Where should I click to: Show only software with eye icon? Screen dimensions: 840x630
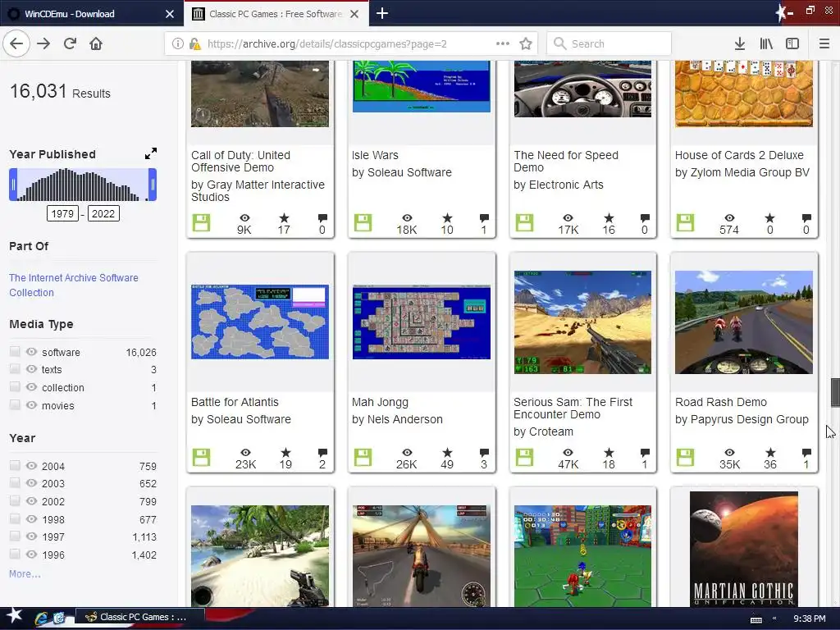(32, 351)
